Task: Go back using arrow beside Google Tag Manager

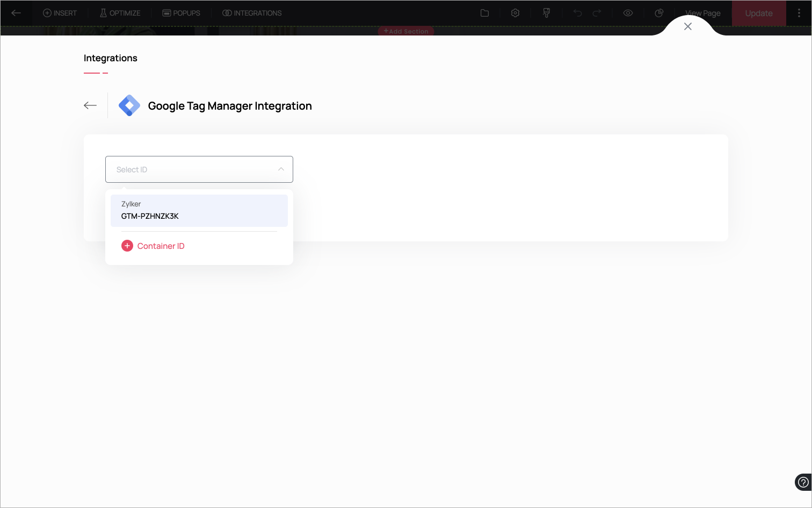Action: [90, 105]
